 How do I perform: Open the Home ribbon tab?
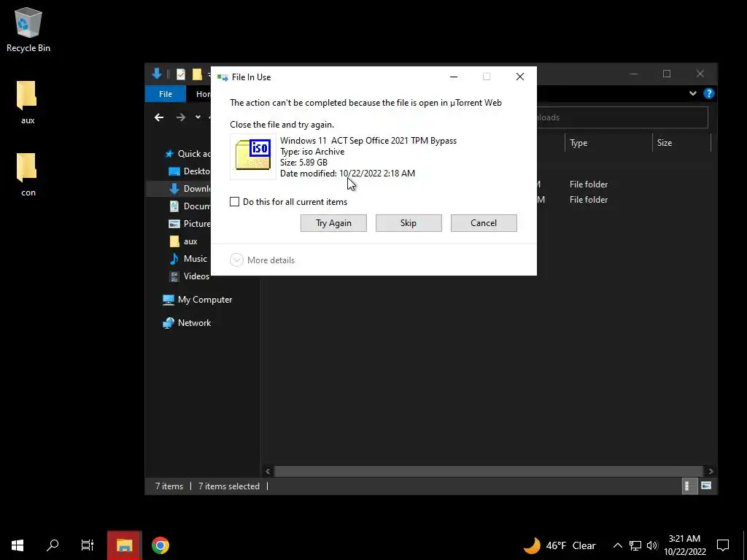point(203,94)
